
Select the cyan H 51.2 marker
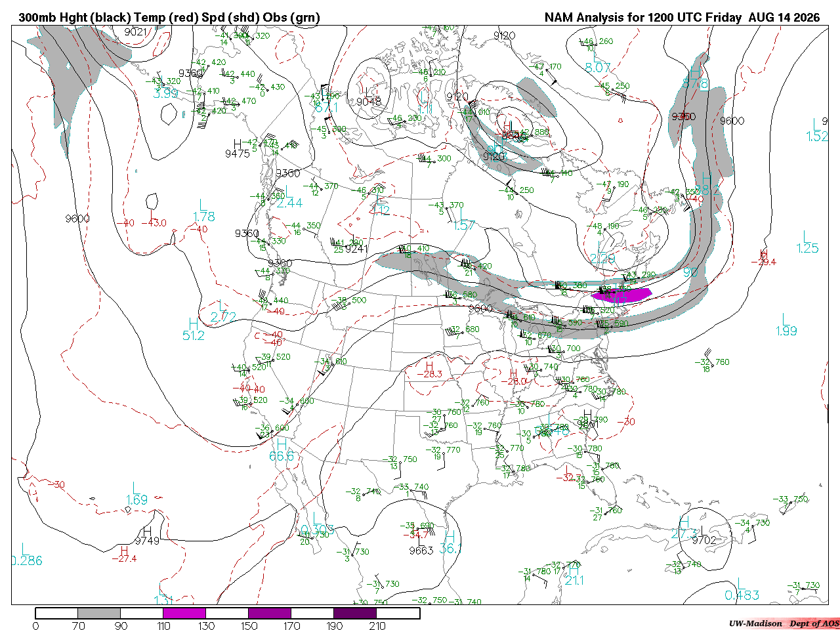[194, 329]
